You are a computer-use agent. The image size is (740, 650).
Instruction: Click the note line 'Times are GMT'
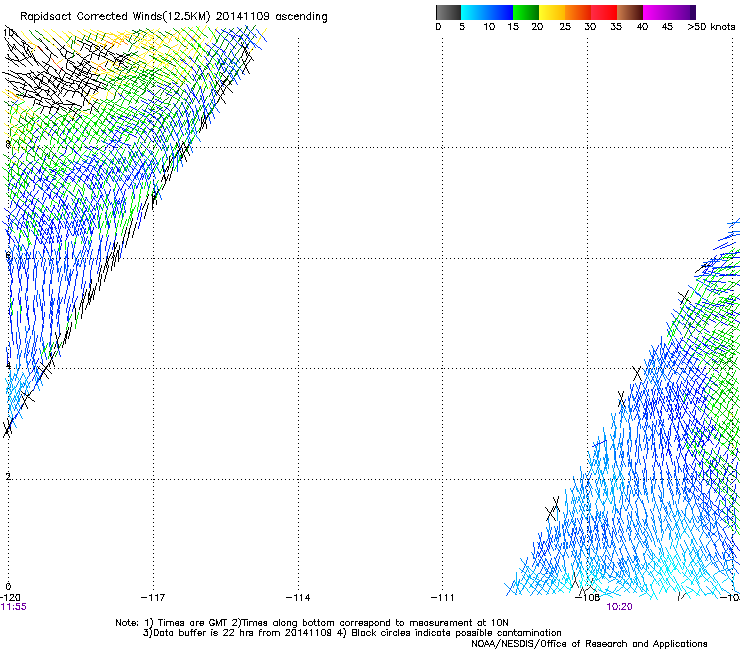coord(193,623)
